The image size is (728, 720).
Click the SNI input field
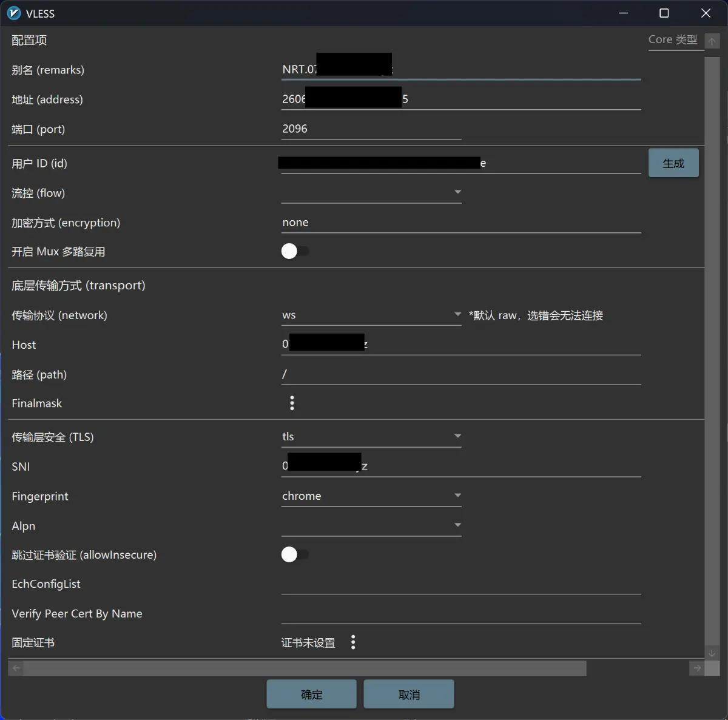(461, 466)
